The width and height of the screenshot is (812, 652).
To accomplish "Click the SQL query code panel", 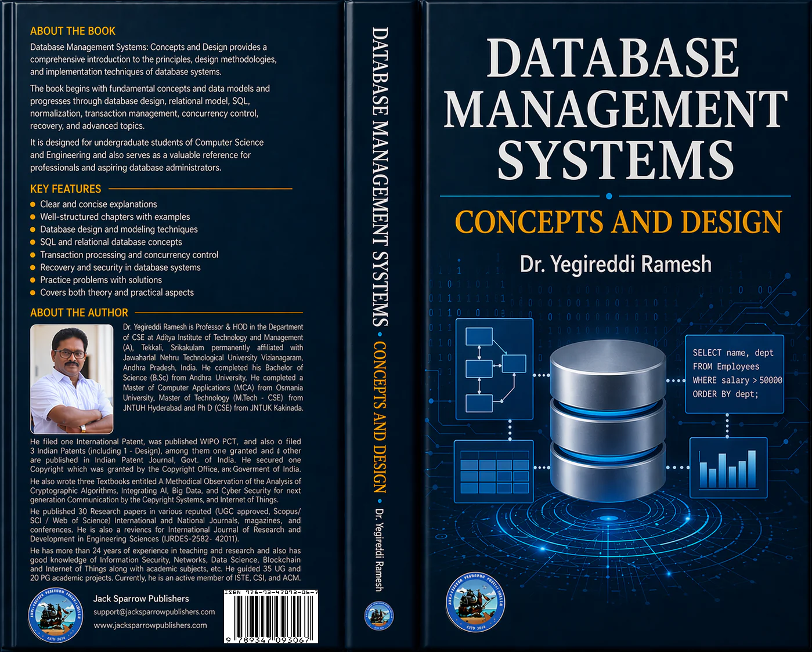I will (735, 374).
